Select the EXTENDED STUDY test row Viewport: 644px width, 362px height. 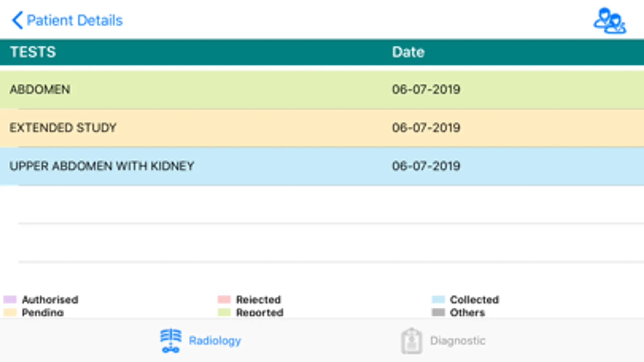tap(63, 128)
